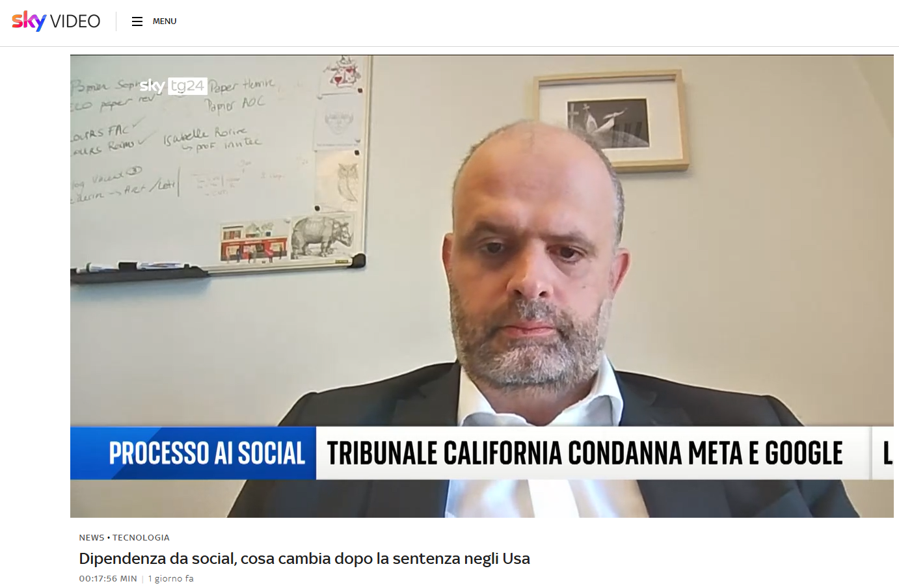Open the NEWS category link
The height and width of the screenshot is (588, 899).
coord(92,537)
